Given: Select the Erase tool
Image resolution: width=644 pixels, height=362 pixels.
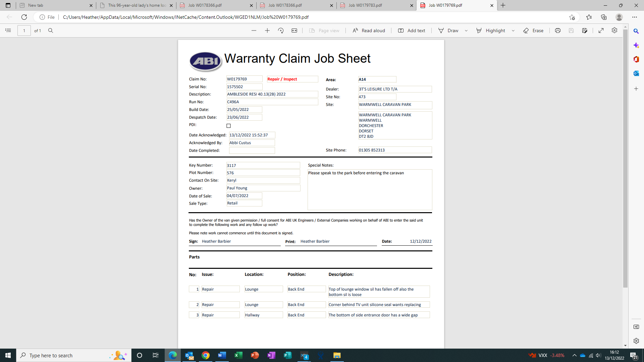Looking at the screenshot, I should click(533, 31).
